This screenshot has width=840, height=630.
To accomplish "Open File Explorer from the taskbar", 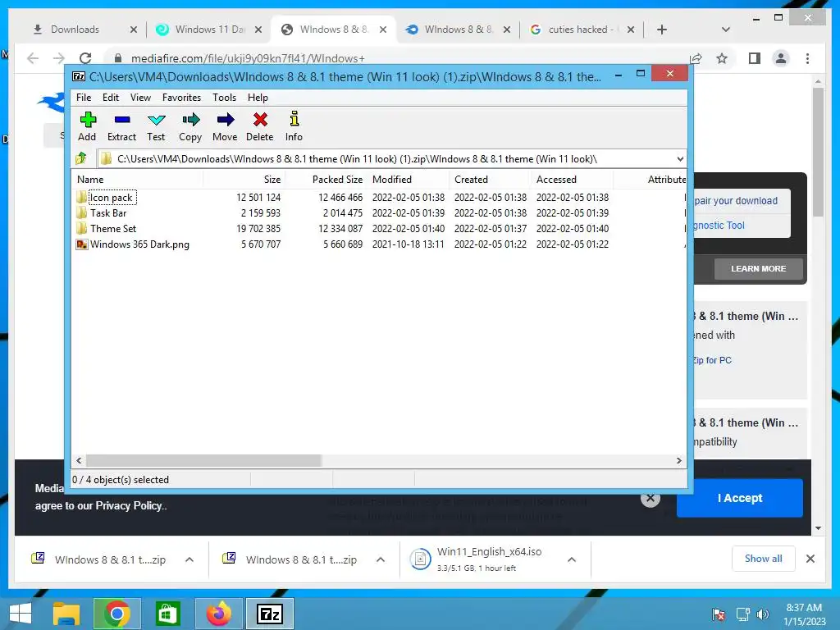I will [66, 614].
